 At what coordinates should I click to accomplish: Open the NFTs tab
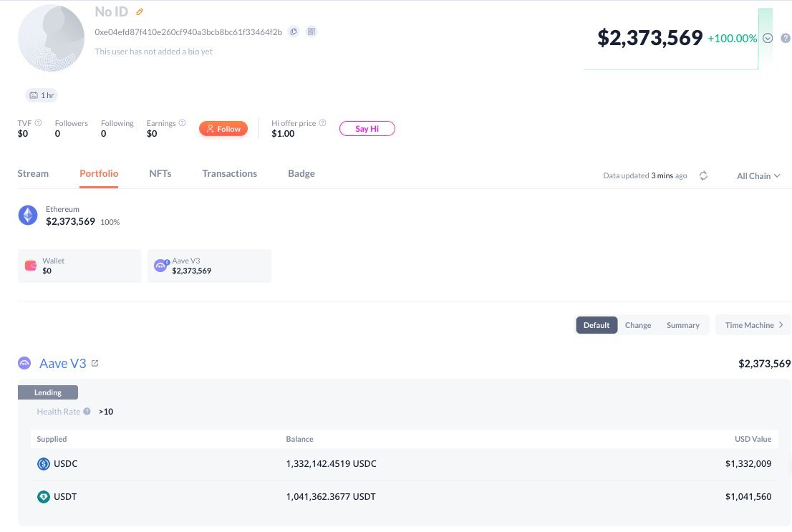(160, 173)
